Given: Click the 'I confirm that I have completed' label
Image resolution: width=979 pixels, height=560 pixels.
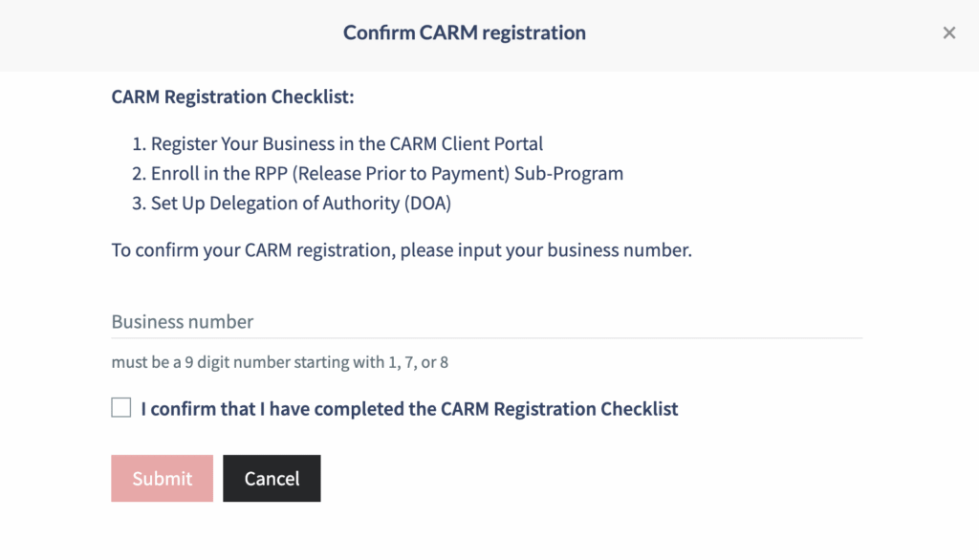Looking at the screenshot, I should pos(409,409).
